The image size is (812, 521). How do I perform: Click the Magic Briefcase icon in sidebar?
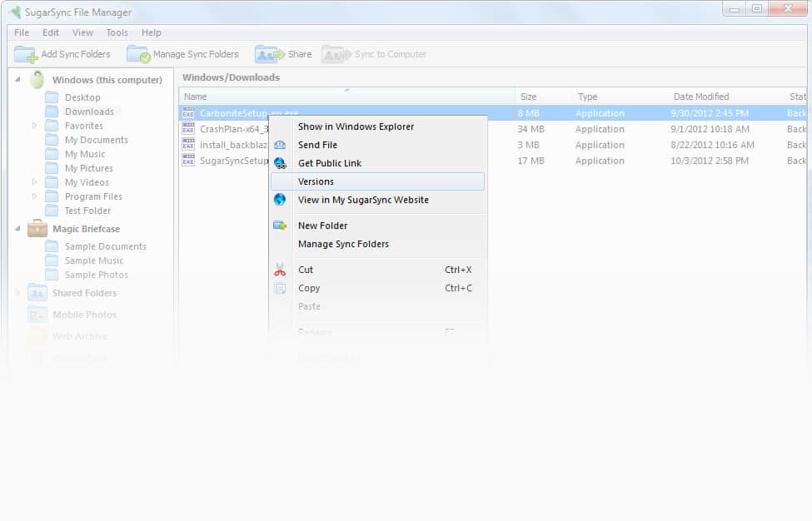pyautogui.click(x=37, y=229)
